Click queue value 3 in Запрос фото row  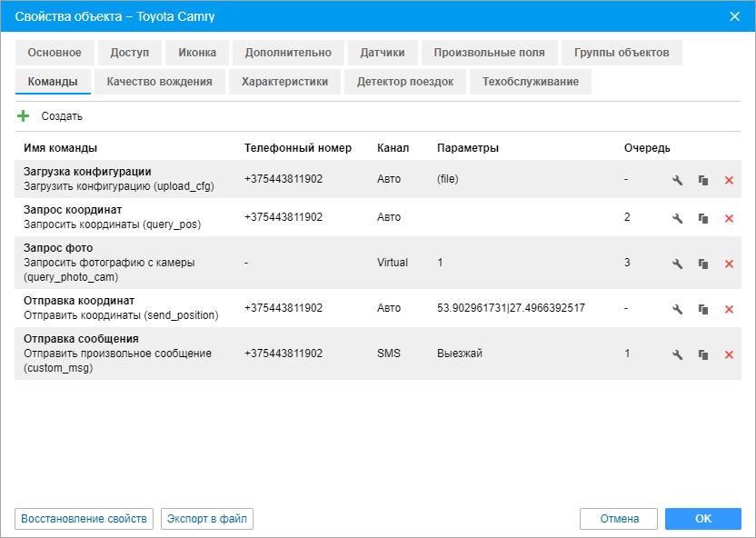point(627,263)
